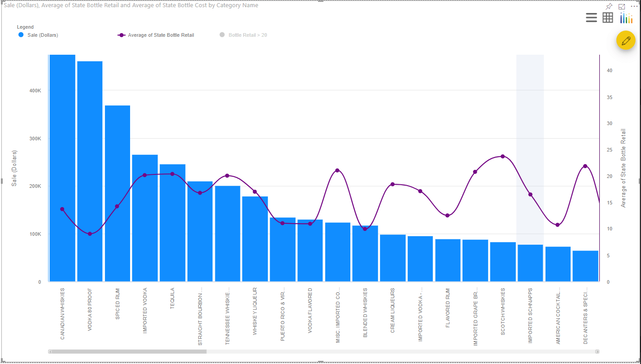Image resolution: width=641 pixels, height=364 pixels.
Task: Open the more options ellipsis
Action: (635, 6)
